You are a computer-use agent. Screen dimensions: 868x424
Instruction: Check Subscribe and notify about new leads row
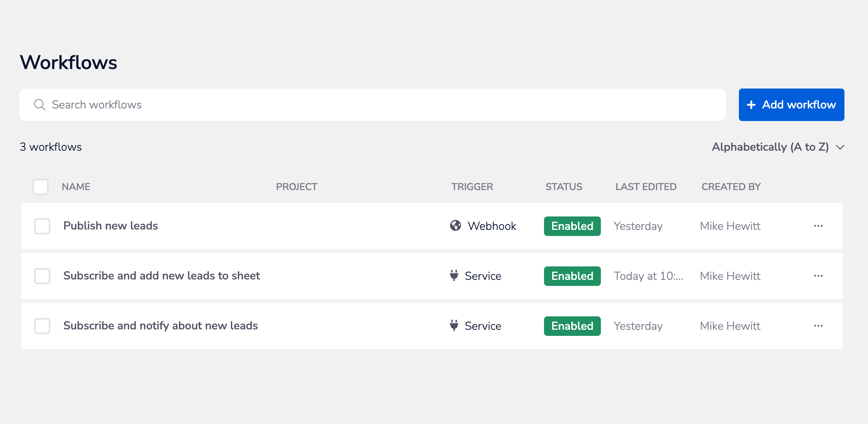click(42, 326)
